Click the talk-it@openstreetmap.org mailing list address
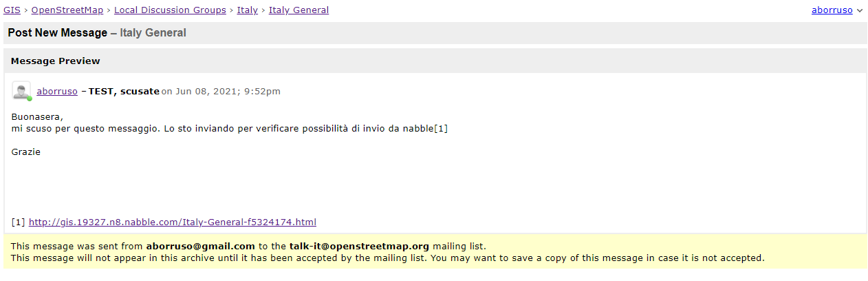The width and height of the screenshot is (868, 281). (x=359, y=246)
